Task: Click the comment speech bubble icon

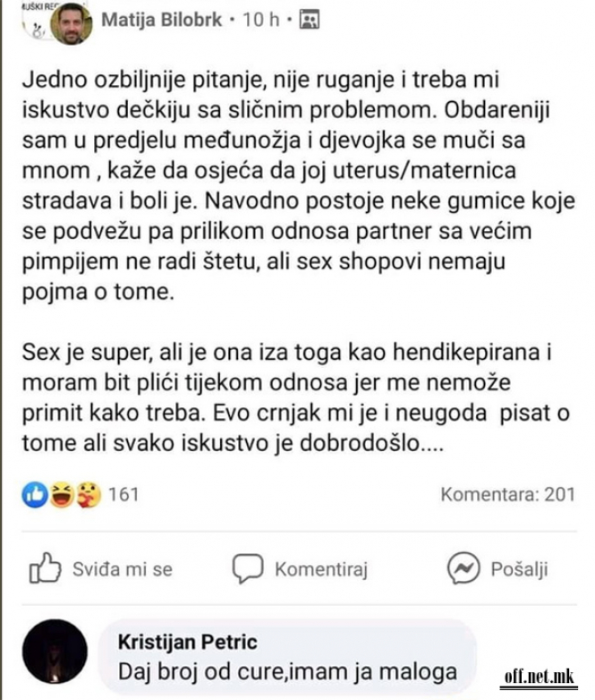Action: [247, 569]
